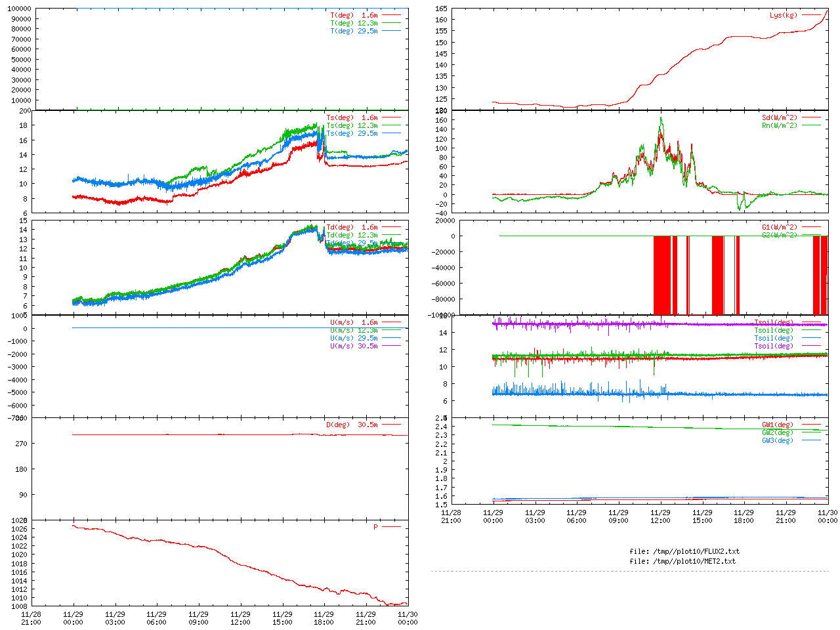Select the D(deg) 30.5m wind direction legend
Screen dimensions: 840x630
pyautogui.click(x=352, y=425)
